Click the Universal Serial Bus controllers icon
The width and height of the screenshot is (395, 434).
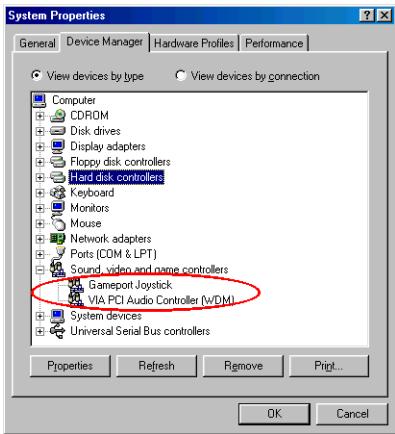(57, 331)
